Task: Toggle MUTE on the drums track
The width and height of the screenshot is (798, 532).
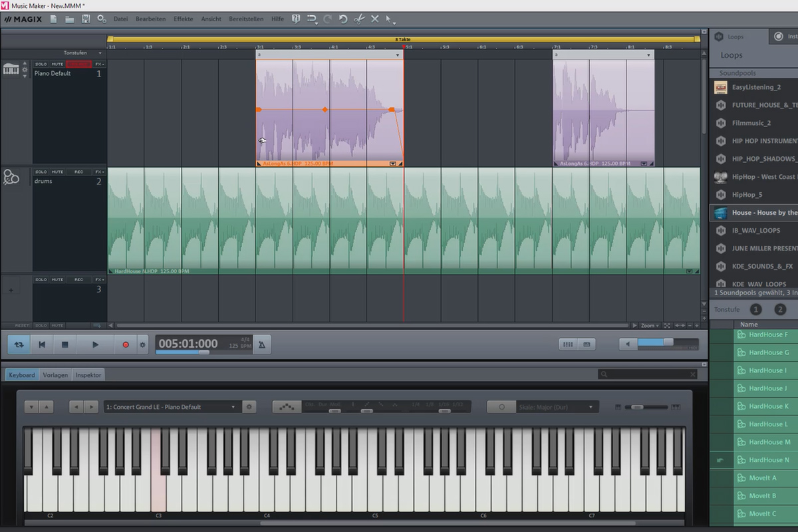Action: pyautogui.click(x=57, y=172)
